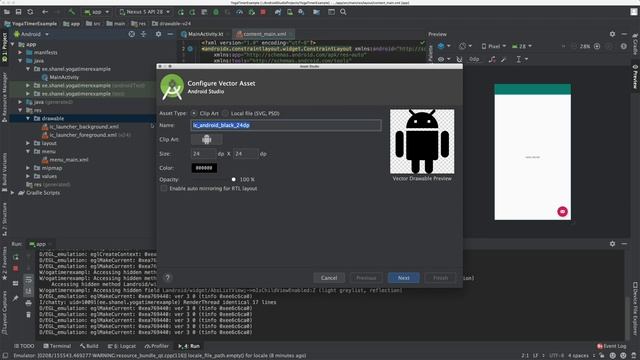The height and width of the screenshot is (360, 640).
Task: Click the magnet autoconnect icon in Preview
Action: pos(459,59)
